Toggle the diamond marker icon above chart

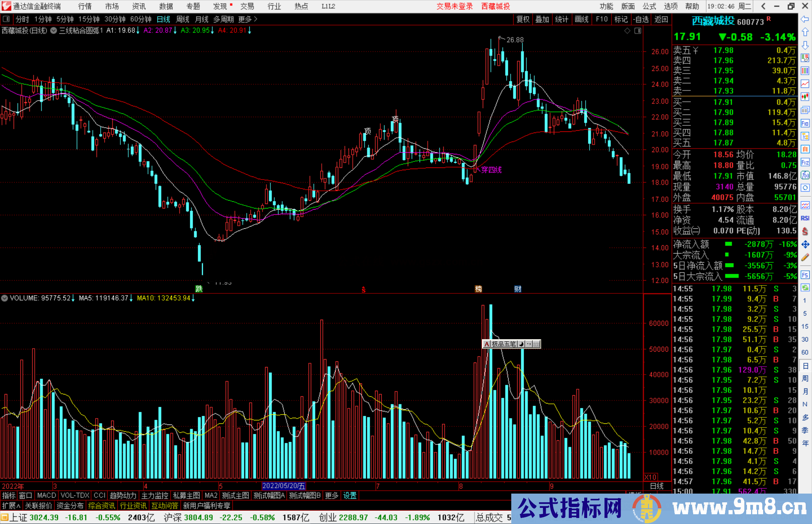tap(627, 31)
